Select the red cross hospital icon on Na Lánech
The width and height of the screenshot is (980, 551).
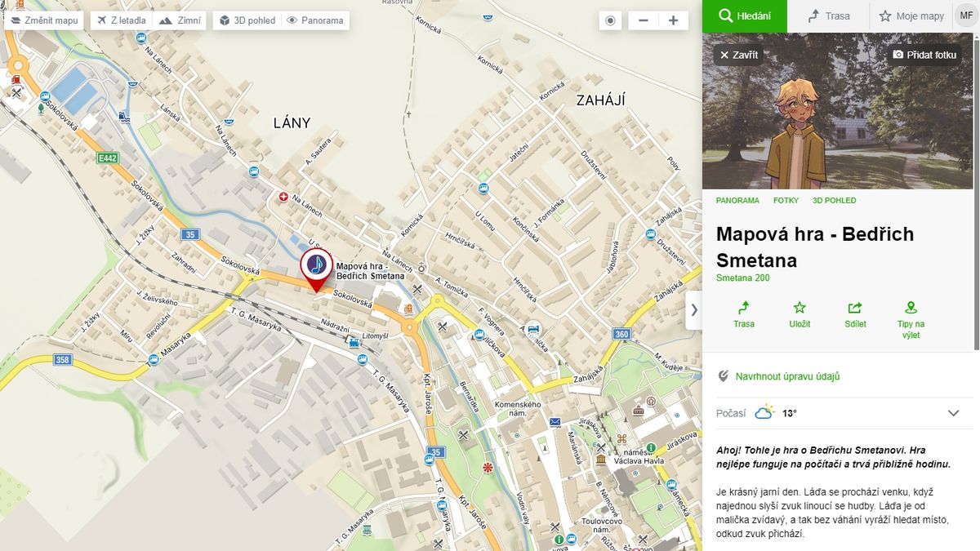pos(284,197)
